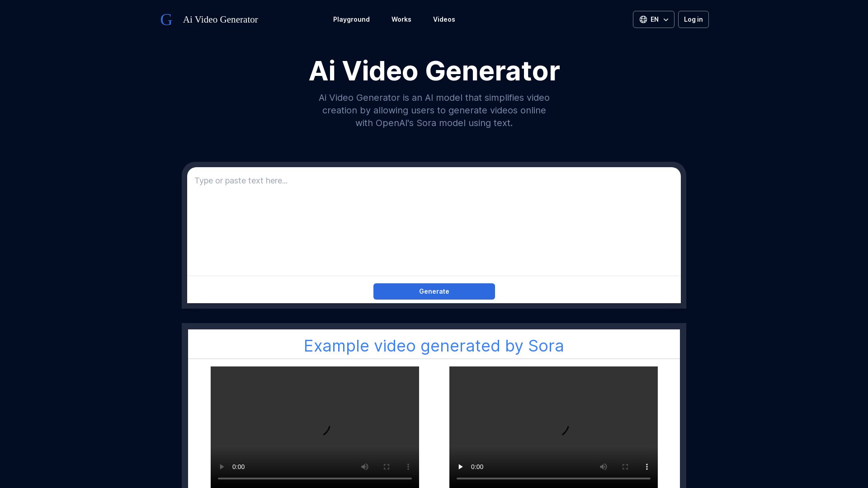Play the left example video

point(221,467)
